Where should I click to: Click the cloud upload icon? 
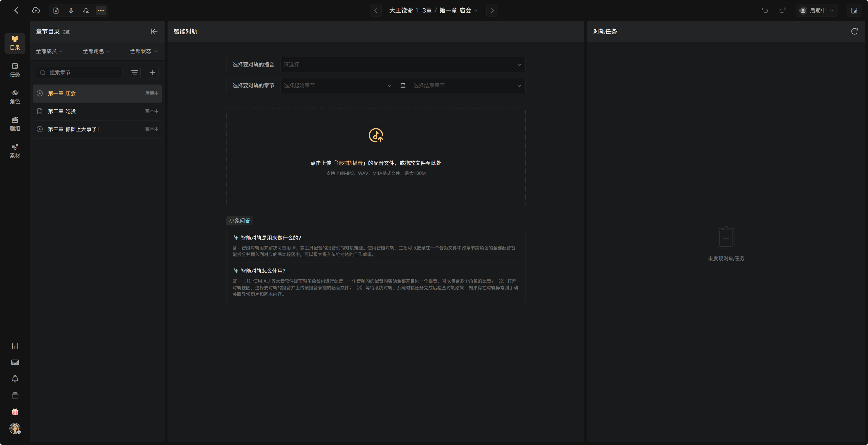coord(36,10)
